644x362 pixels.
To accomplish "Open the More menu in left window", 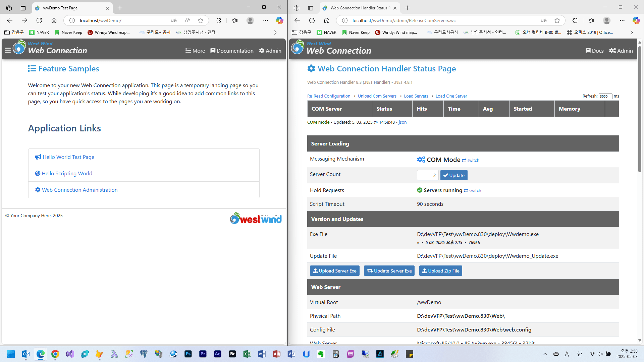I will [x=195, y=51].
